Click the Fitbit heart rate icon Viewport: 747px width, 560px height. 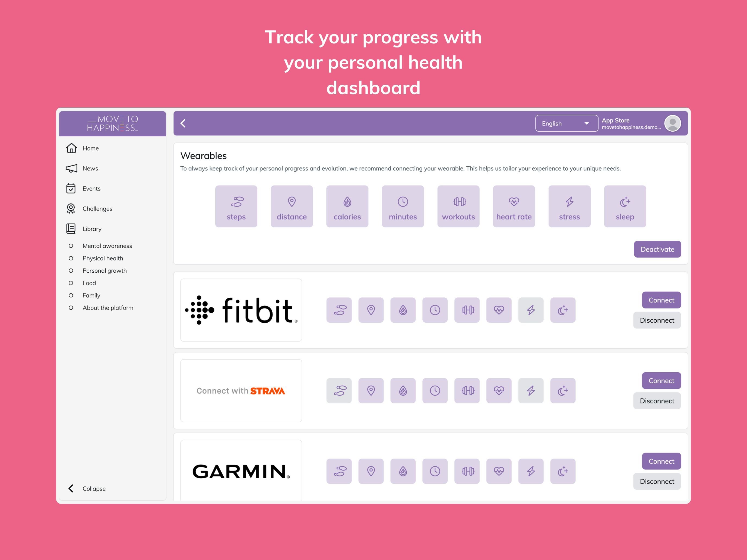499,310
